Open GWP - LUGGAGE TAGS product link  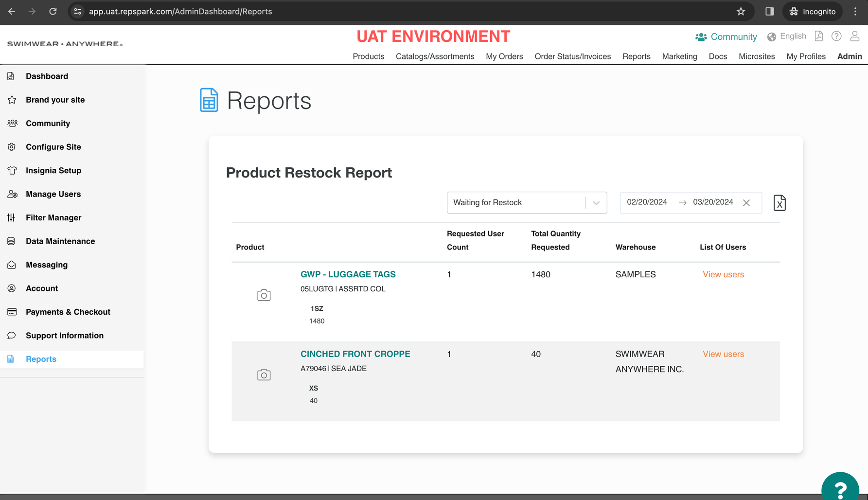coord(348,274)
